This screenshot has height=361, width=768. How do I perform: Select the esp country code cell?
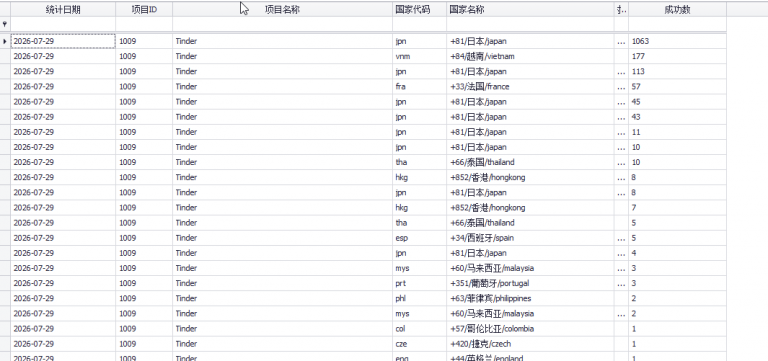point(420,238)
